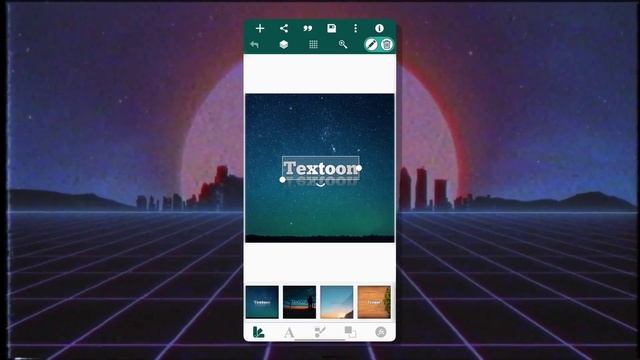Tap the info circle icon
640x360 pixels.
tap(379, 28)
